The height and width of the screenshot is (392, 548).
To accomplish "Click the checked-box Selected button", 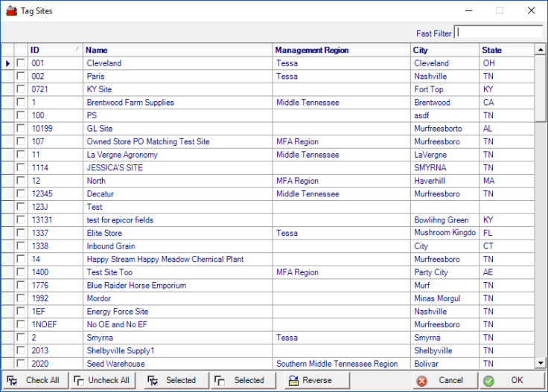I will (x=172, y=380).
